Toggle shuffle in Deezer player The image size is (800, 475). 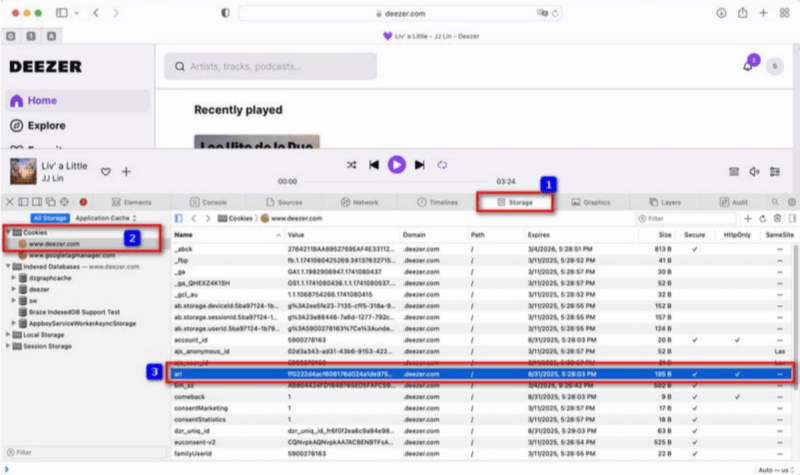pyautogui.click(x=352, y=165)
